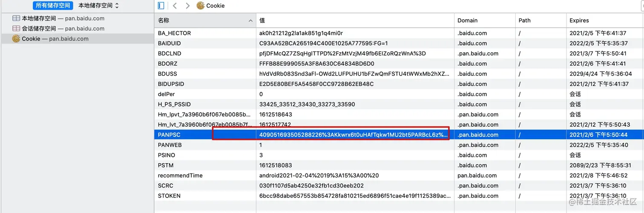Go forward with the right chevron
This screenshot has width=644, height=213.
(x=188, y=6)
